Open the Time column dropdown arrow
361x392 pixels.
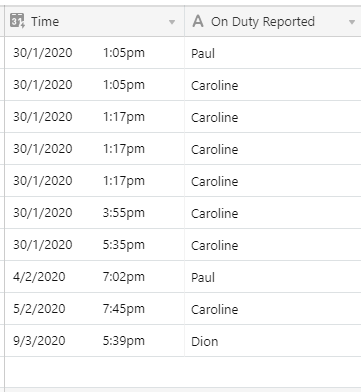tap(172, 22)
